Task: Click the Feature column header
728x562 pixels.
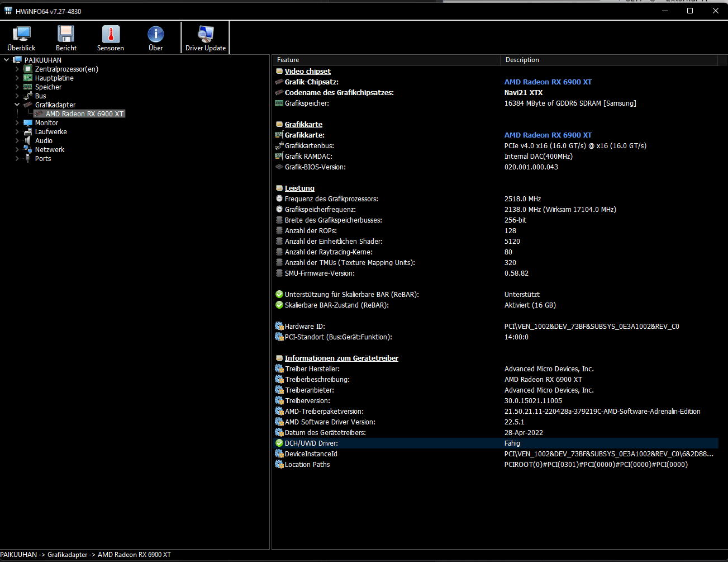Action: pyautogui.click(x=386, y=60)
